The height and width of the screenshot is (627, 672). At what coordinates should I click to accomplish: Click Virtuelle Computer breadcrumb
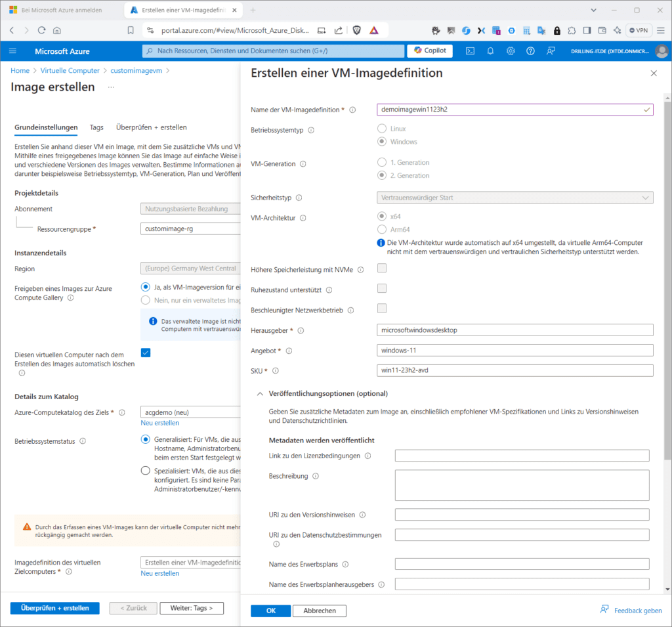coord(70,71)
